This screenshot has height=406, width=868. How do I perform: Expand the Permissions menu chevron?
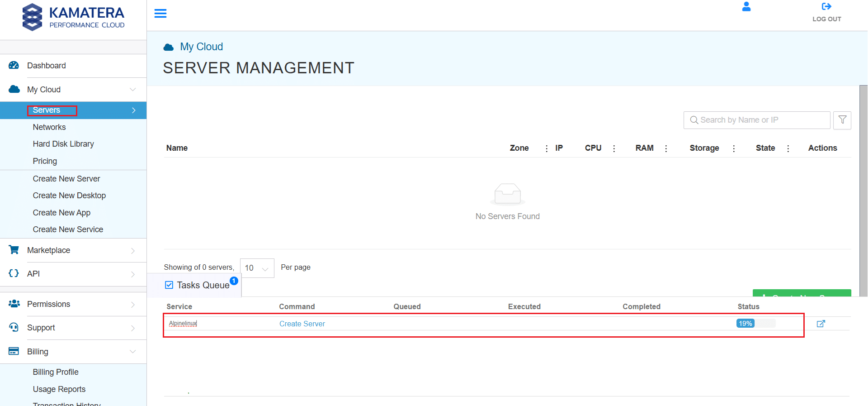tap(133, 305)
